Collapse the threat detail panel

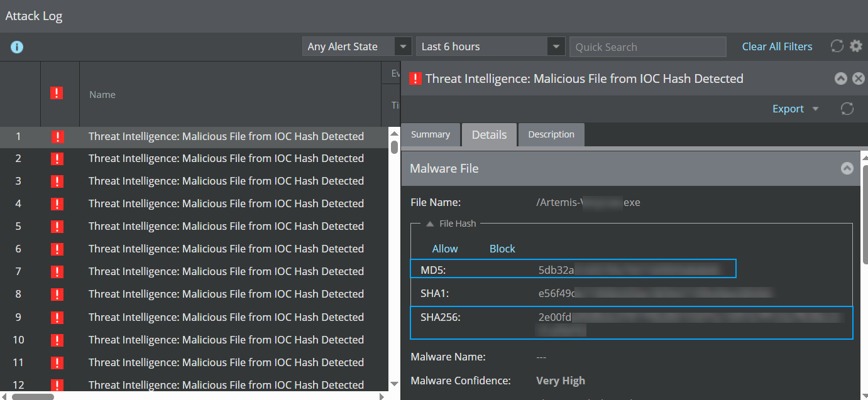(841, 78)
